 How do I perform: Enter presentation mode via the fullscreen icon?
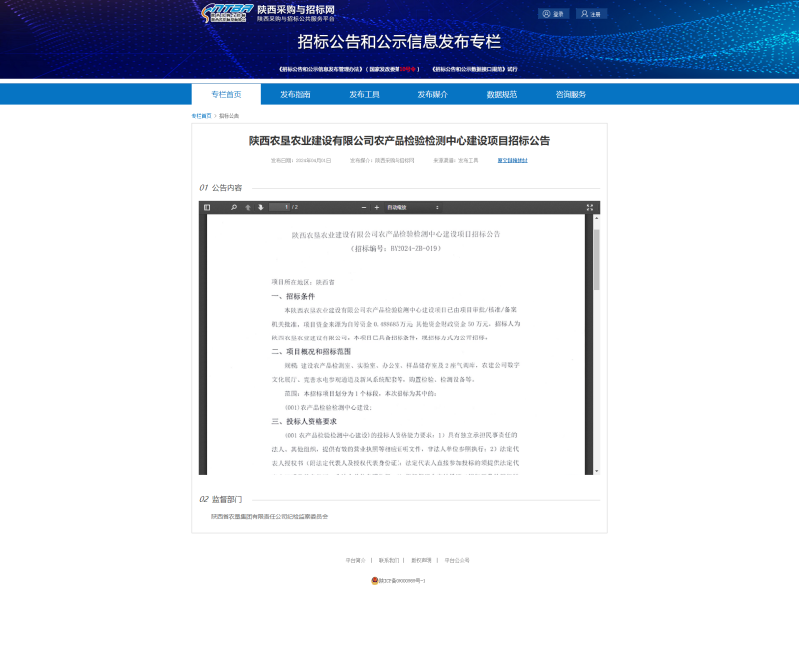[588, 207]
